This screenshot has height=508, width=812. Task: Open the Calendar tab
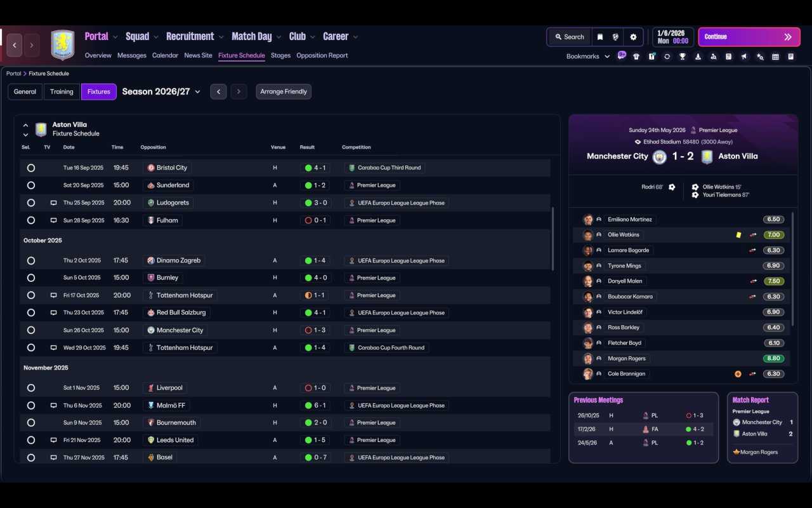(x=165, y=55)
